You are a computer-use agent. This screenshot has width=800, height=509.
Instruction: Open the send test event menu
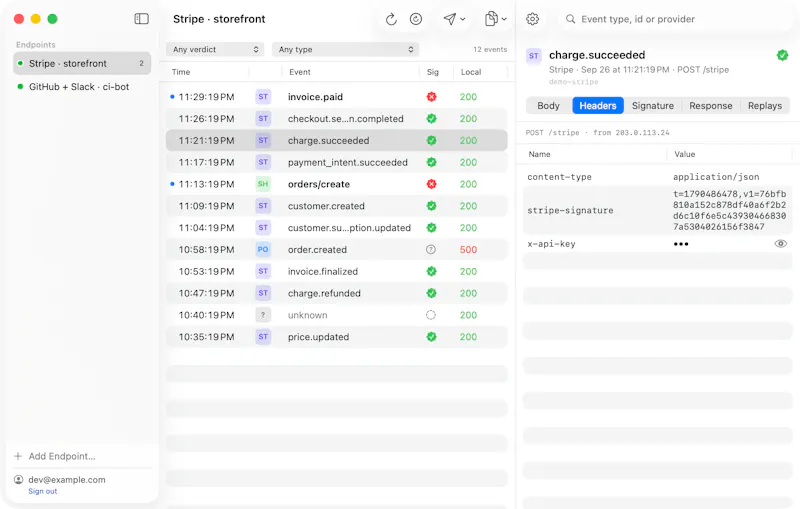click(454, 19)
